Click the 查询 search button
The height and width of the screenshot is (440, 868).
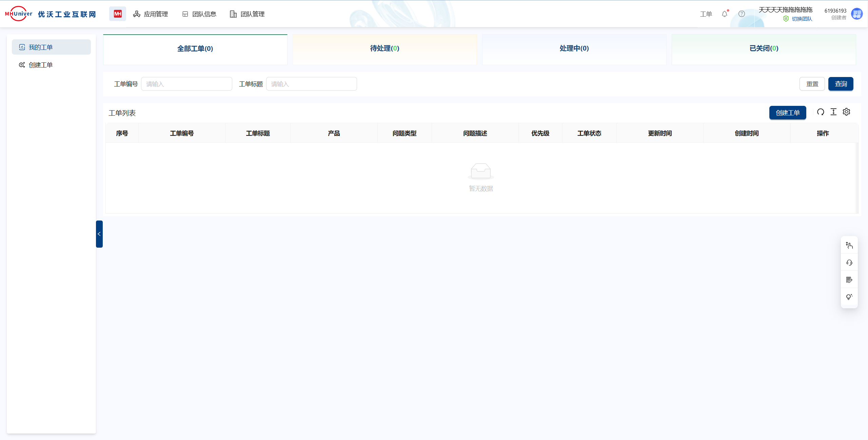tap(841, 84)
